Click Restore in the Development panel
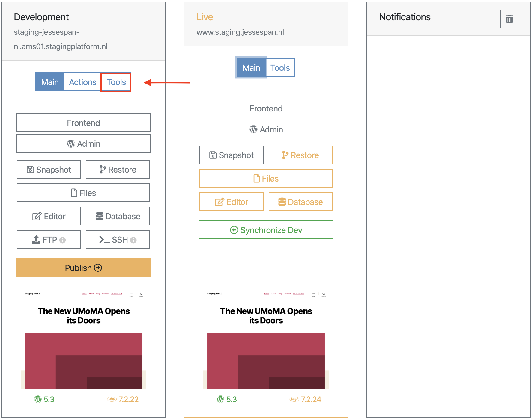Image resolution: width=532 pixels, height=420 pixels. [x=118, y=169]
